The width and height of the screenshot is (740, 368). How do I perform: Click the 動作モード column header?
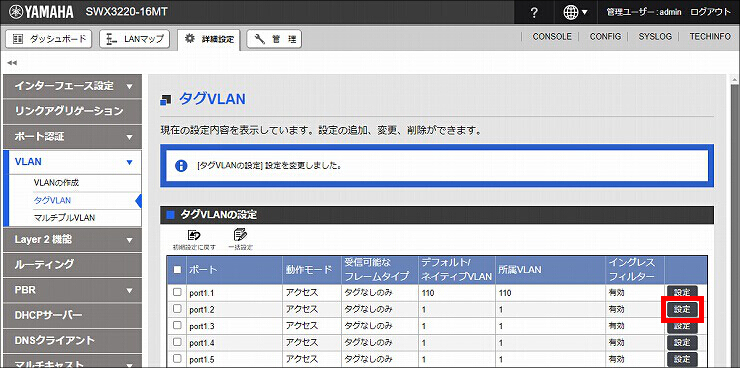pyautogui.click(x=311, y=270)
